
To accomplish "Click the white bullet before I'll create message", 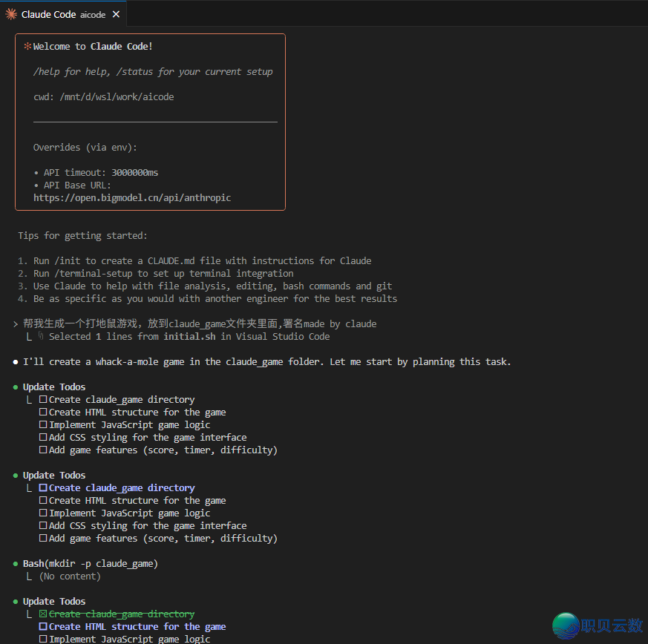I will (x=16, y=362).
